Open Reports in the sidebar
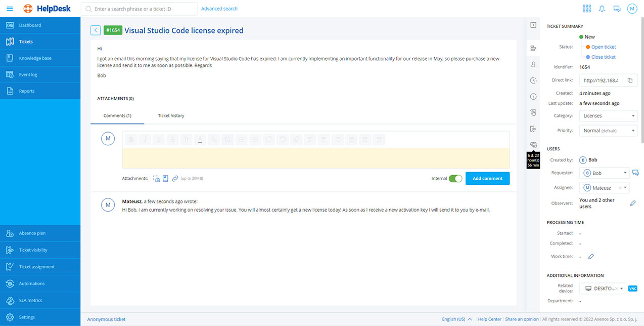Image resolution: width=644 pixels, height=326 pixels. (40, 91)
